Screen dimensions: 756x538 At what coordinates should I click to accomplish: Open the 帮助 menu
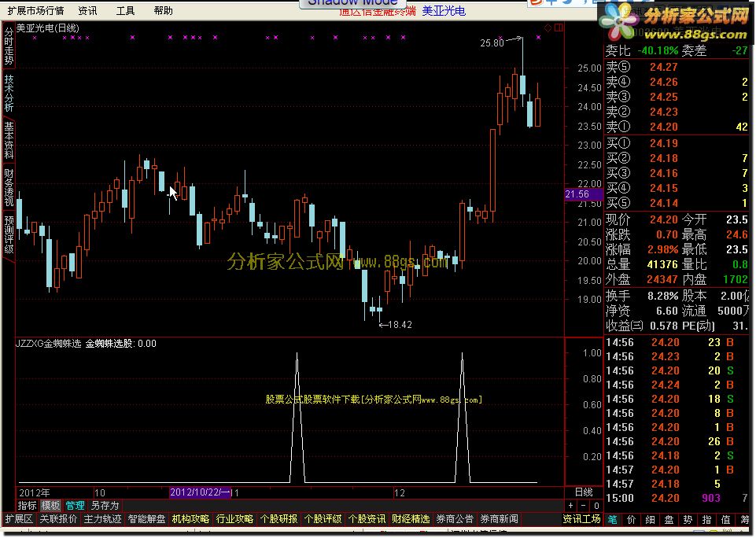163,10
